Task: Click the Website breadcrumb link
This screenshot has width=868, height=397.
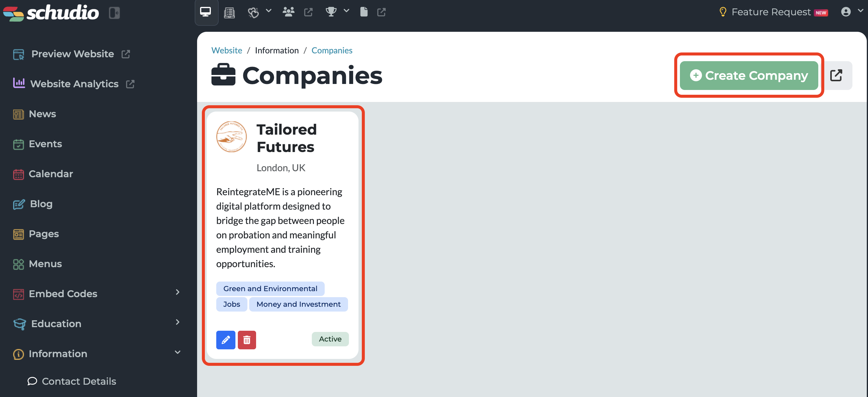Action: [226, 51]
